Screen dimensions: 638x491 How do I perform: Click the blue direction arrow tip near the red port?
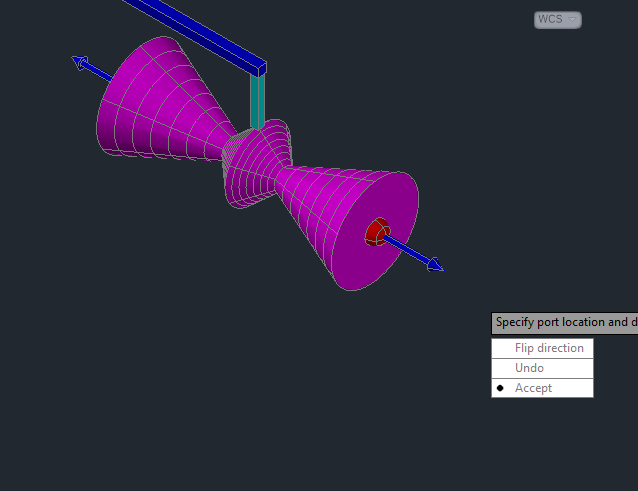(435, 264)
